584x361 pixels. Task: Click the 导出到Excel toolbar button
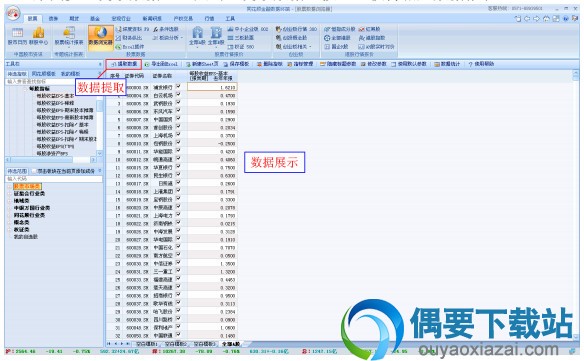[x=161, y=64]
